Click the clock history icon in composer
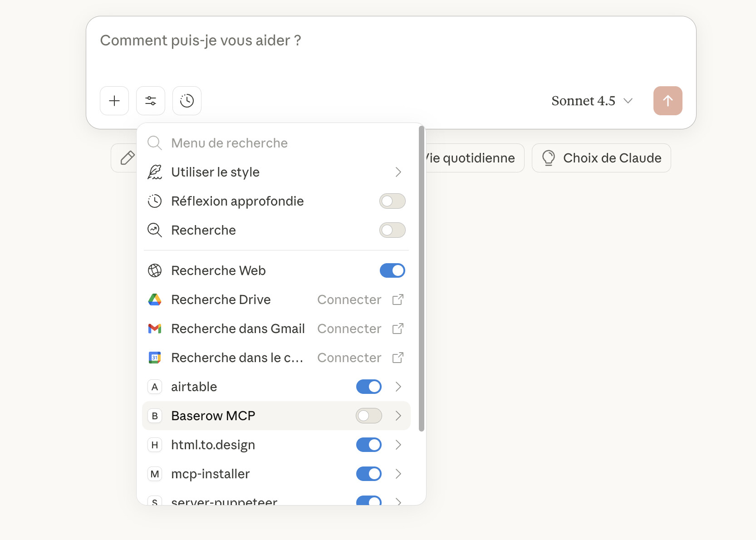 tap(187, 101)
